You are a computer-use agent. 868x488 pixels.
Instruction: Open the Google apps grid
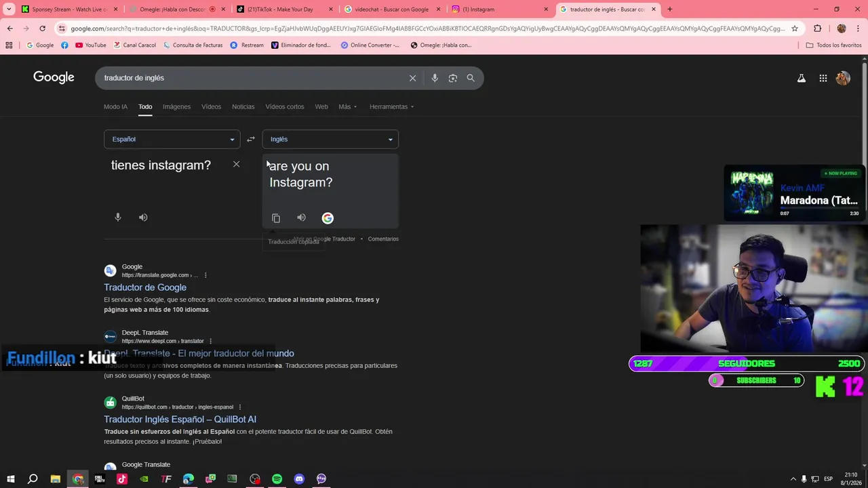pos(823,78)
